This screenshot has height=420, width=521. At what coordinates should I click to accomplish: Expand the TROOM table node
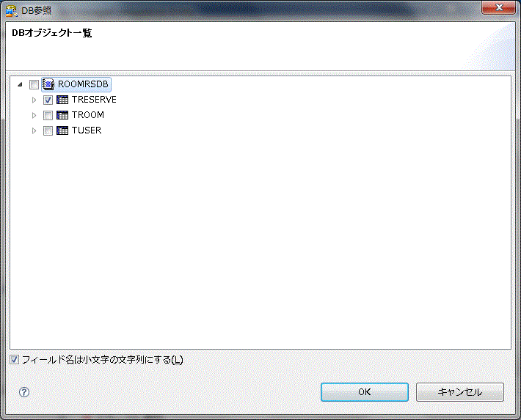34,115
